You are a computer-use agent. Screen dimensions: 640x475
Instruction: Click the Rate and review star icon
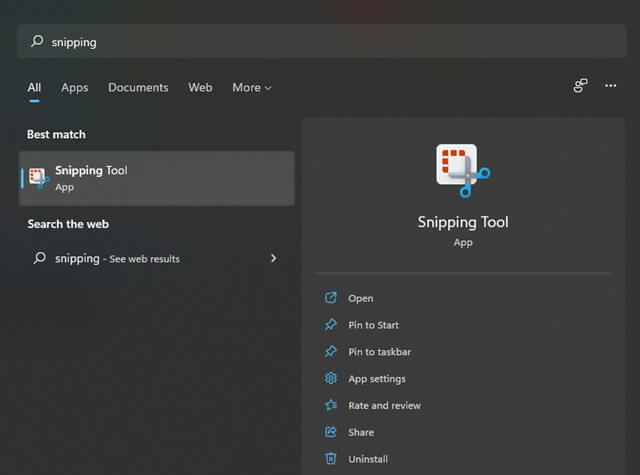pos(331,405)
